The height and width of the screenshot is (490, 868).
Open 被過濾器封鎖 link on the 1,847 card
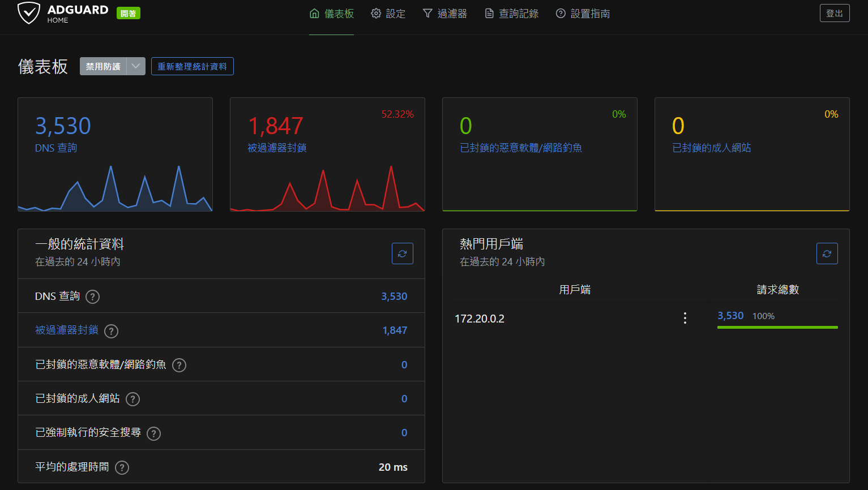click(277, 148)
